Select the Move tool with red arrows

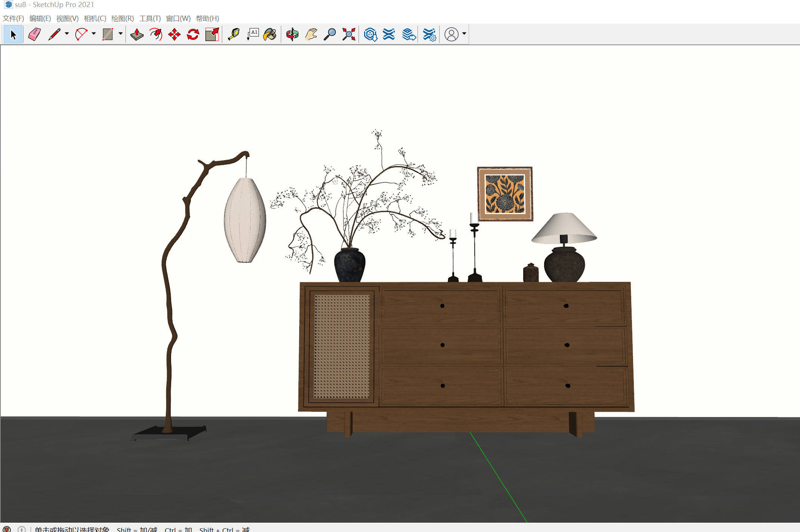(x=174, y=34)
